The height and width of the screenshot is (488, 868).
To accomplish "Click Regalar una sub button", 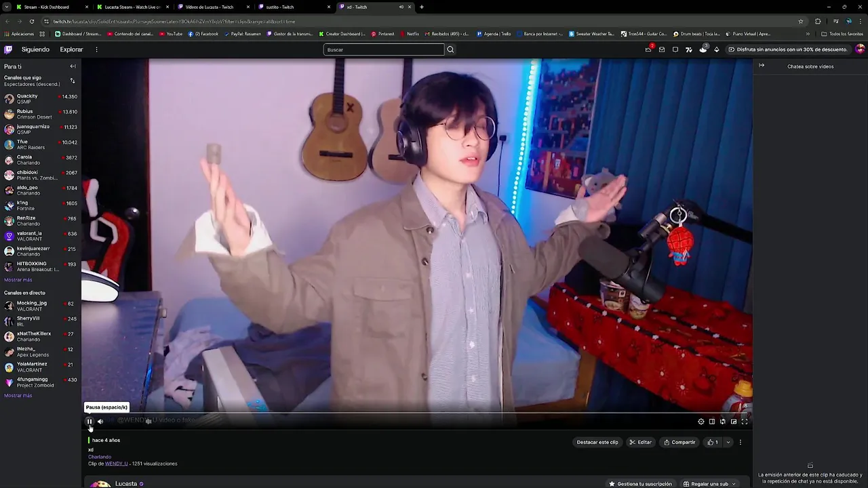I will click(x=709, y=484).
